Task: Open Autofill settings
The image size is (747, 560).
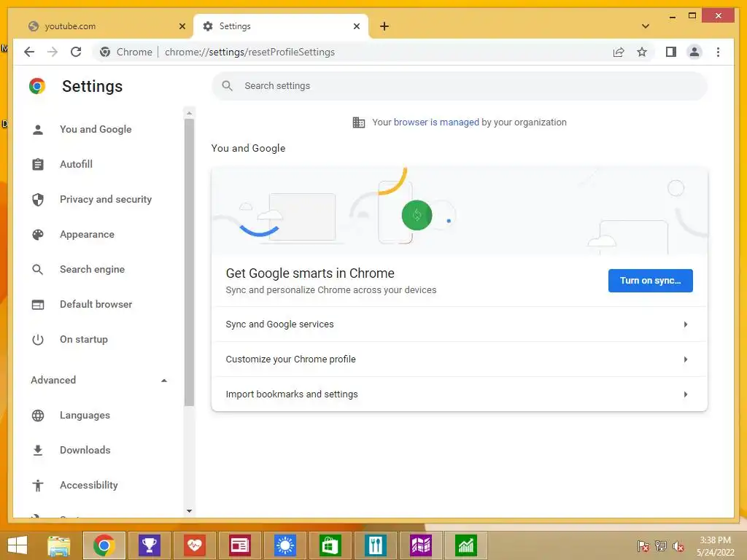Action: pyautogui.click(x=76, y=164)
